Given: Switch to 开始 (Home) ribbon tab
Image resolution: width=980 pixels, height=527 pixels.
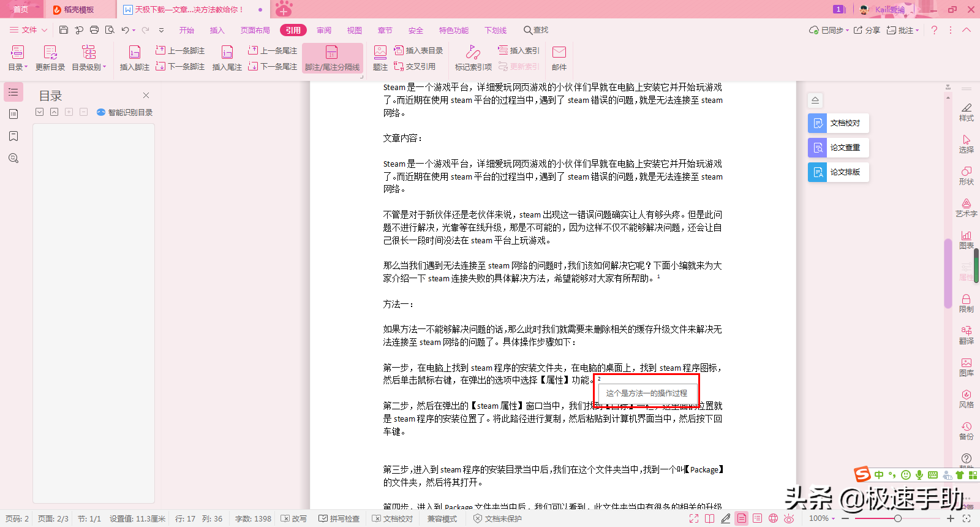Looking at the screenshot, I should pyautogui.click(x=187, y=31).
